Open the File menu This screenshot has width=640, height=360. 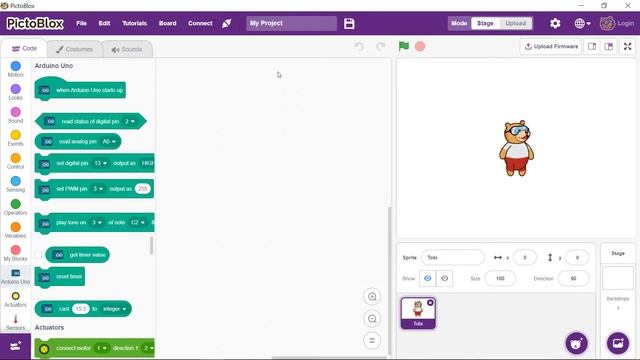tap(81, 23)
